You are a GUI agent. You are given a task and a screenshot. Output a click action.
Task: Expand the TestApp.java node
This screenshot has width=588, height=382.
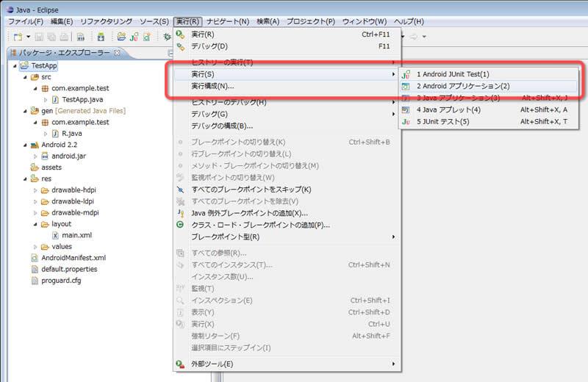tap(46, 100)
